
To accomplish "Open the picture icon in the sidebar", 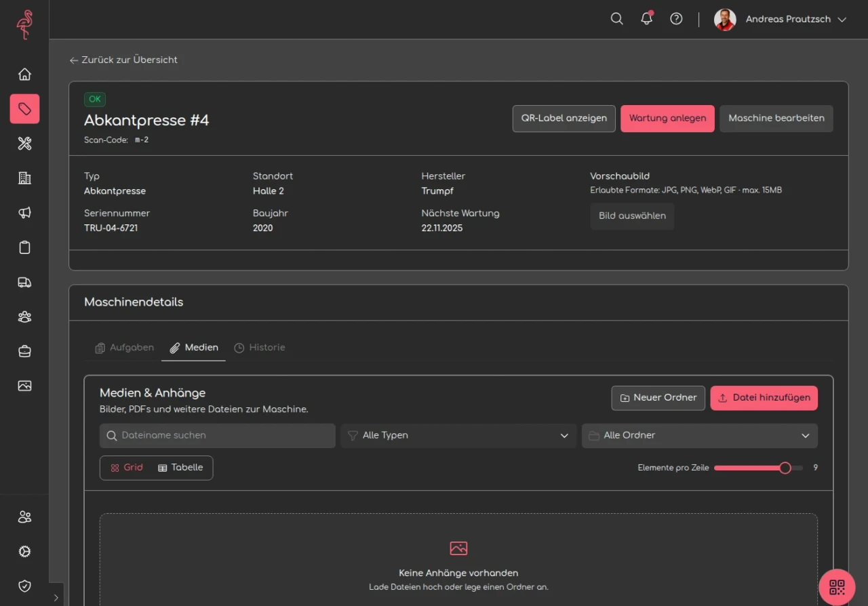I will point(24,386).
